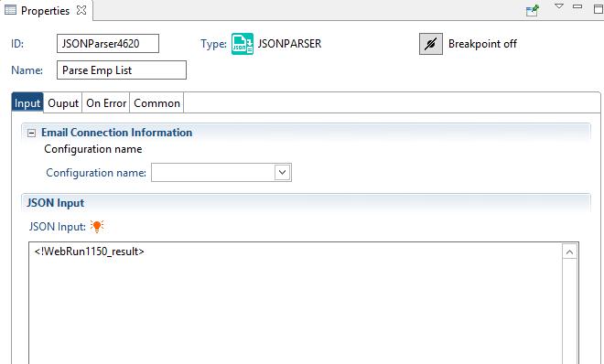Click the JSON Input section header
This screenshot has height=364, width=604.
306,203
